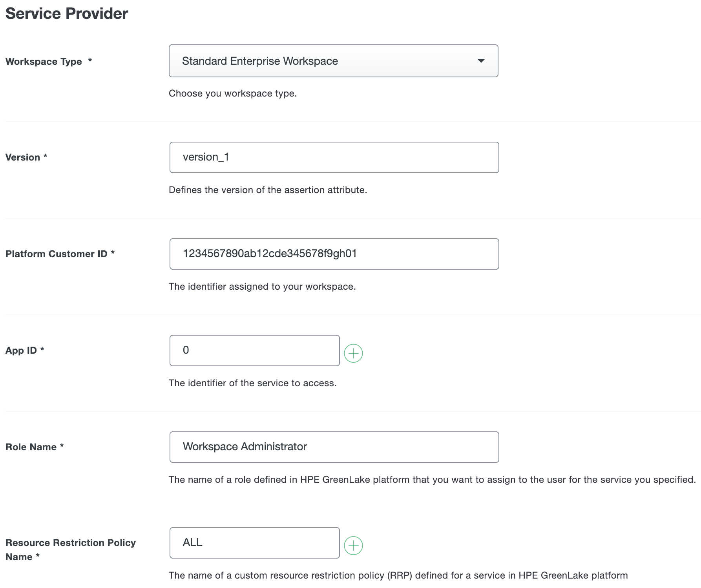Click the Service Provider heading
This screenshot has height=588, width=701.
pyautogui.click(x=66, y=13)
